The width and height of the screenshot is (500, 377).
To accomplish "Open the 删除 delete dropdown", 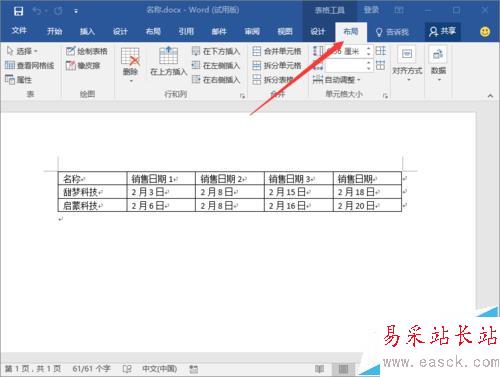I will coord(130,65).
